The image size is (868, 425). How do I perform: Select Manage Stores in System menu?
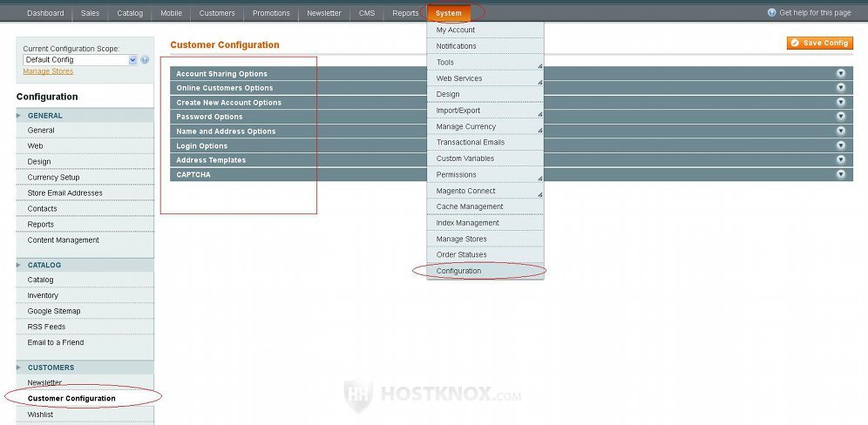485,239
